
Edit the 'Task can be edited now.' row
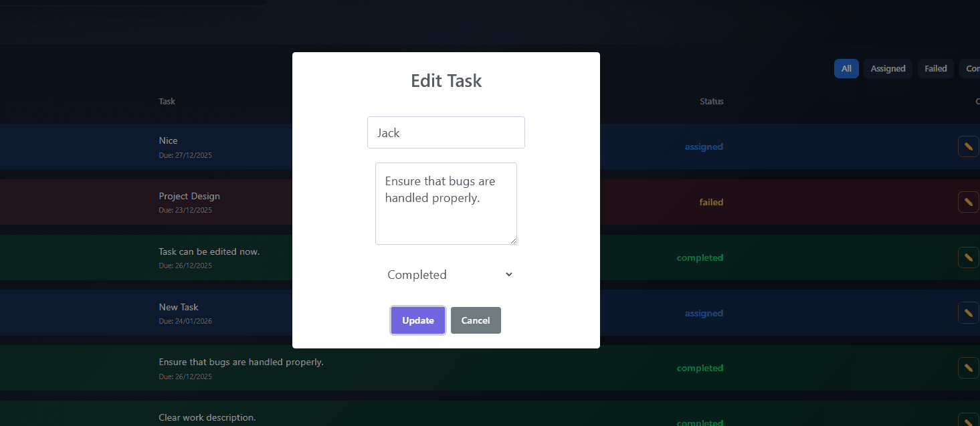click(968, 257)
